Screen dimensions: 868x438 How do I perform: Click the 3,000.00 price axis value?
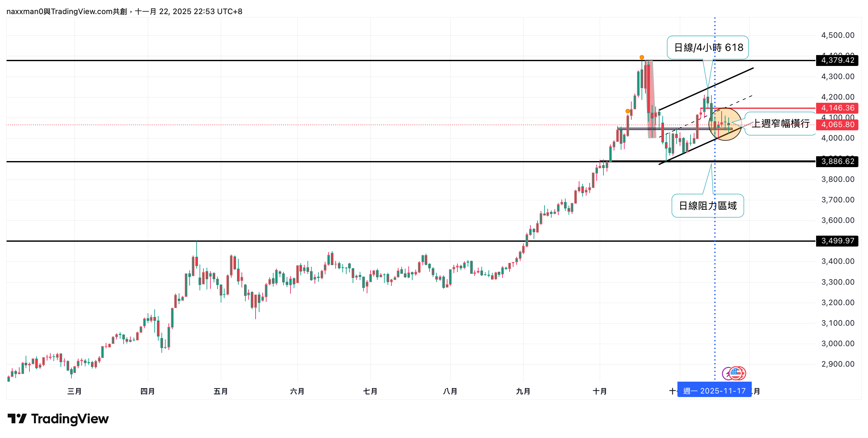point(838,344)
